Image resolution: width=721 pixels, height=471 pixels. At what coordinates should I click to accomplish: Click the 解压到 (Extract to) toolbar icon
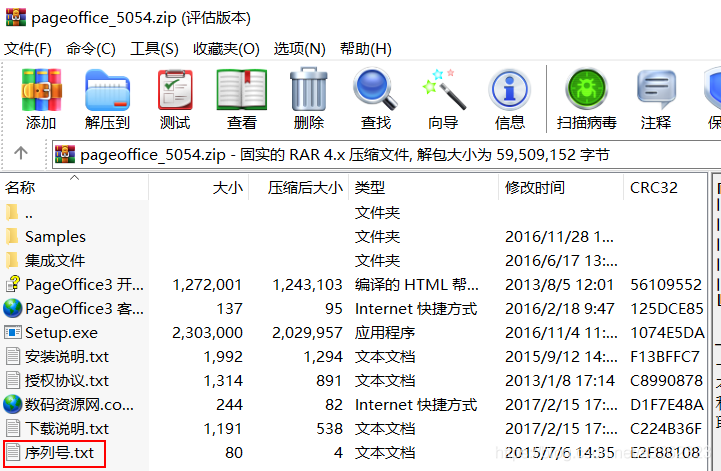[107, 90]
